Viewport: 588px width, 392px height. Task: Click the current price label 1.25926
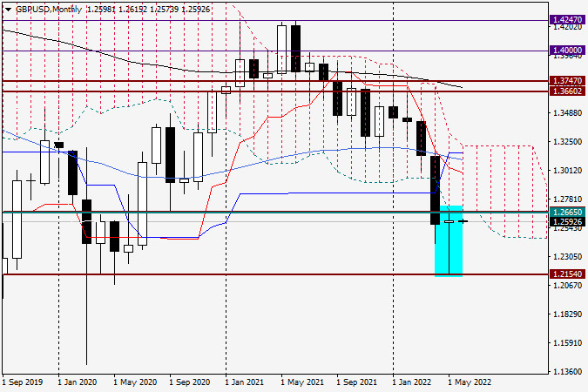pyautogui.click(x=568, y=221)
